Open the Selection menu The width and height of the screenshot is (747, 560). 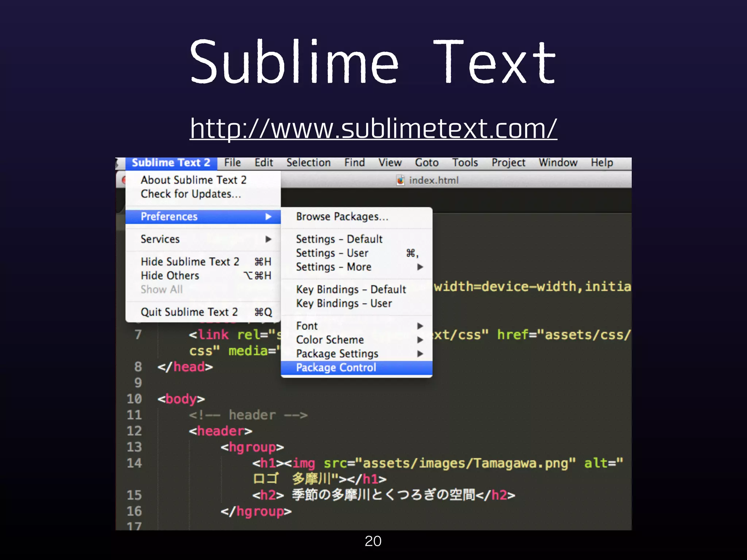tap(309, 163)
